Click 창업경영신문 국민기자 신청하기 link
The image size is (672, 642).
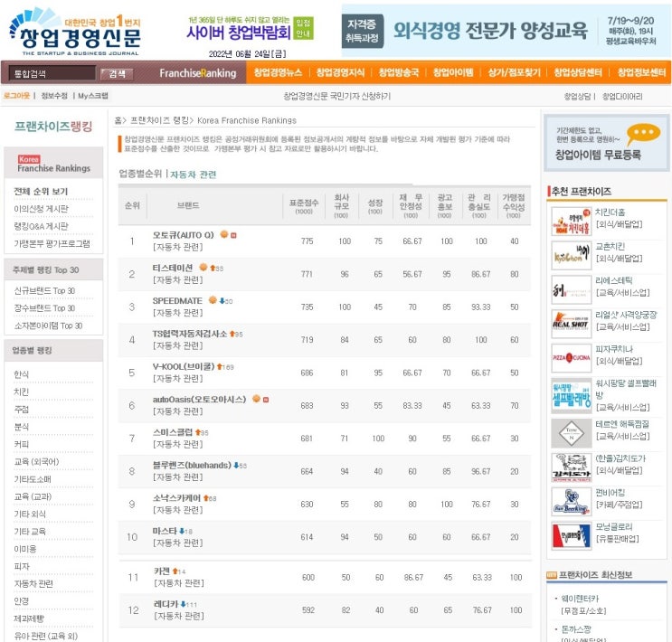336,96
